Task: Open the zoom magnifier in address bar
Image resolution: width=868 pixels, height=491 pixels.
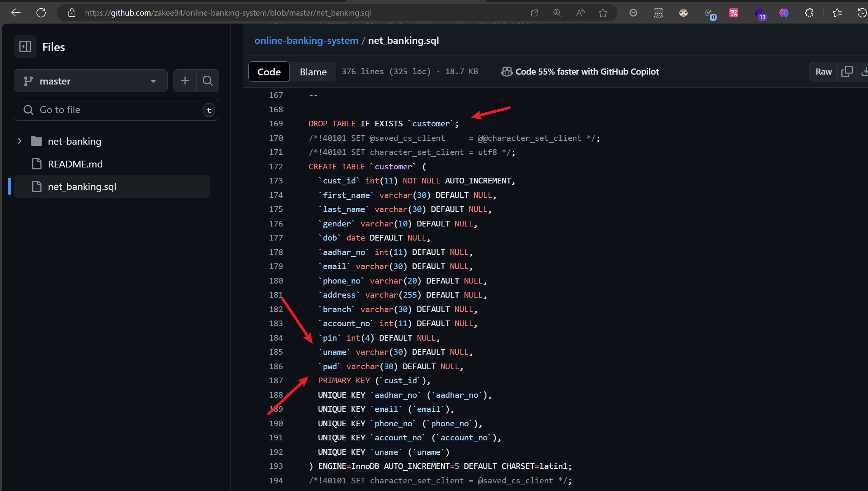Action: point(557,13)
